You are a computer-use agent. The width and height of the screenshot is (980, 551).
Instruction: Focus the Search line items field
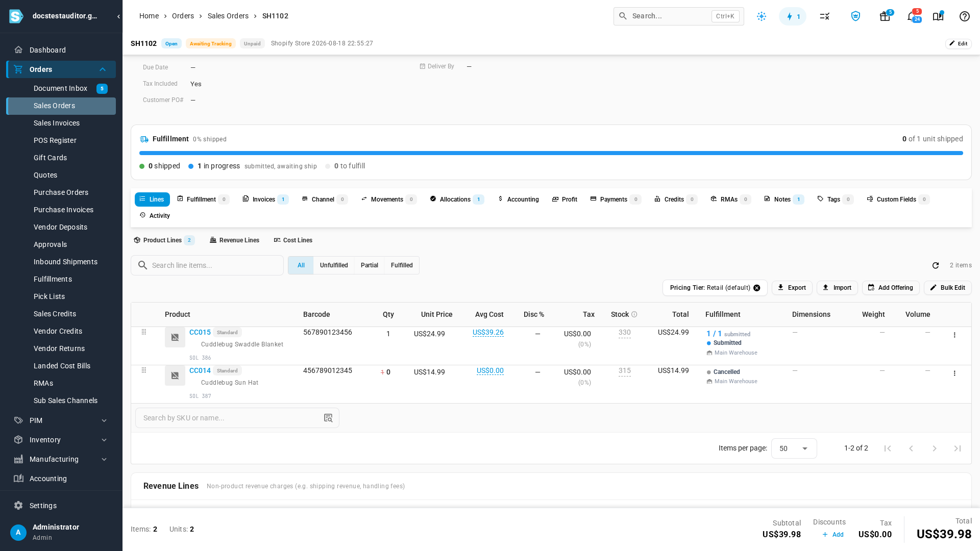207,265
